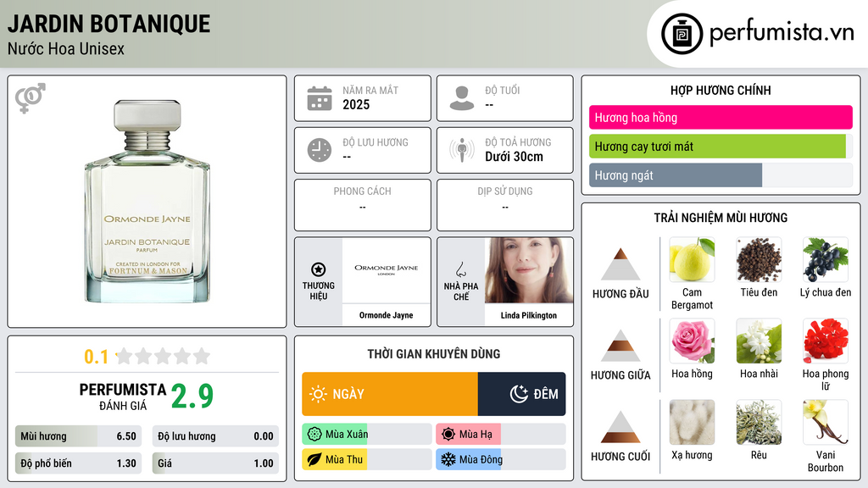Click the leaf icon for Mùa Thu

coord(314,459)
